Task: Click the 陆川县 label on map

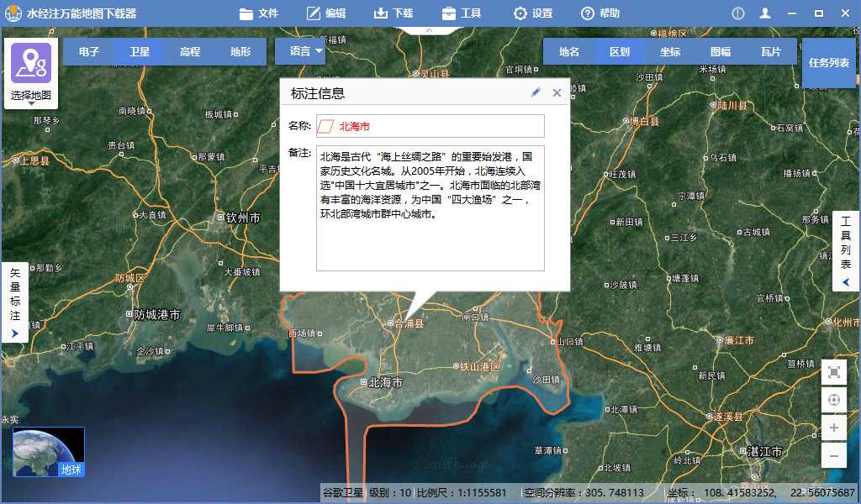Action: 732,105
